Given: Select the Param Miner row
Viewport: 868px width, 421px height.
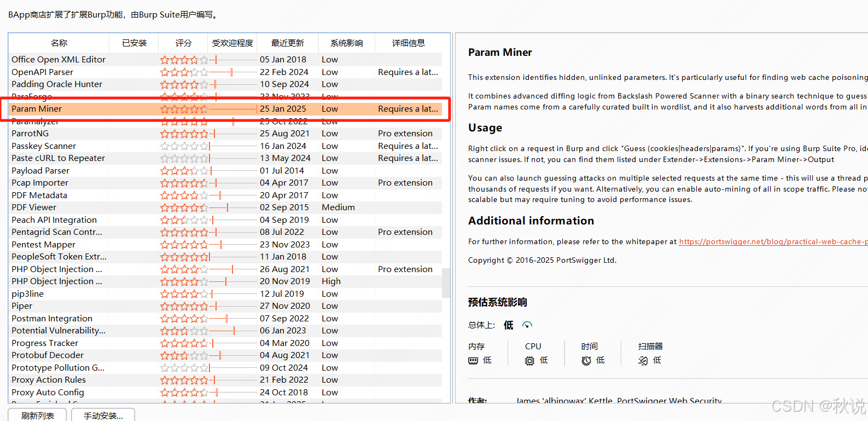Looking at the screenshot, I should click(x=226, y=109).
